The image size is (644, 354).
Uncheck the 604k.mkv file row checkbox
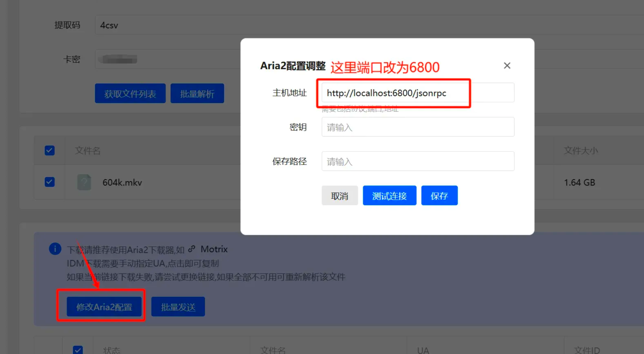point(49,182)
